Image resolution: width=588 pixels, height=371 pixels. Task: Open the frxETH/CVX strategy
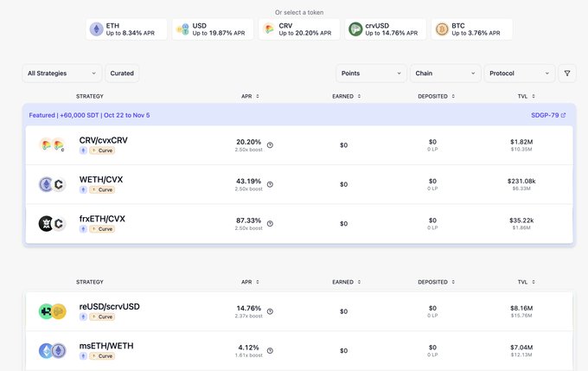pos(299,224)
